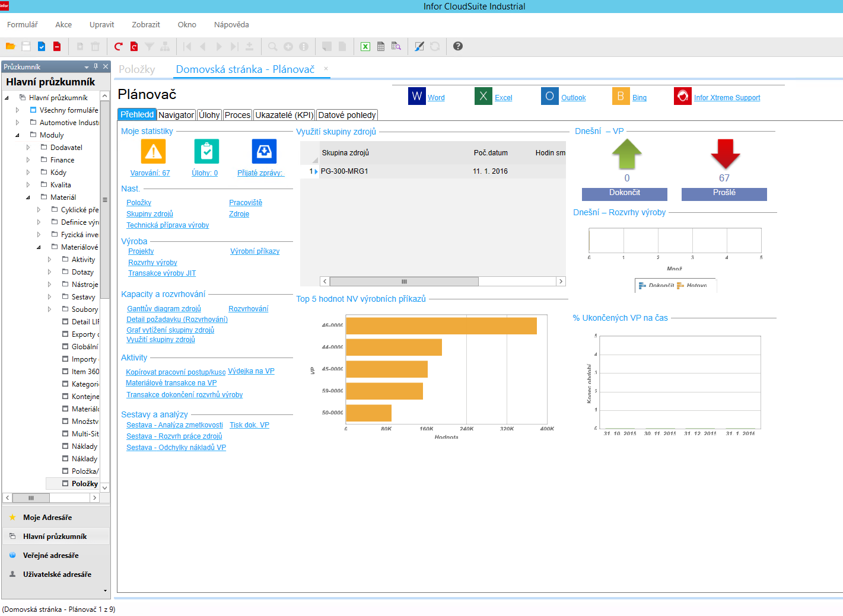This screenshot has width=843, height=616.
Task: Collapse the Moduly tree node
Action: (x=17, y=135)
